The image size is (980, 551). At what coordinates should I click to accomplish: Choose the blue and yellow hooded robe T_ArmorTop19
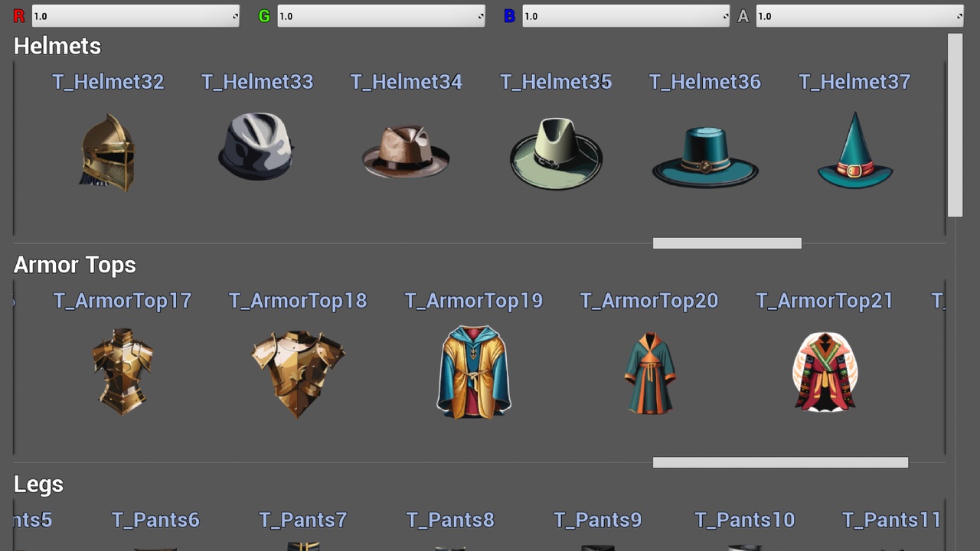click(x=474, y=372)
